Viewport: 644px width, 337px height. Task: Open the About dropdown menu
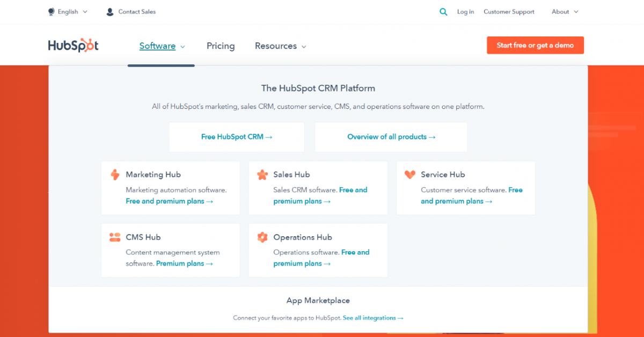pyautogui.click(x=563, y=11)
